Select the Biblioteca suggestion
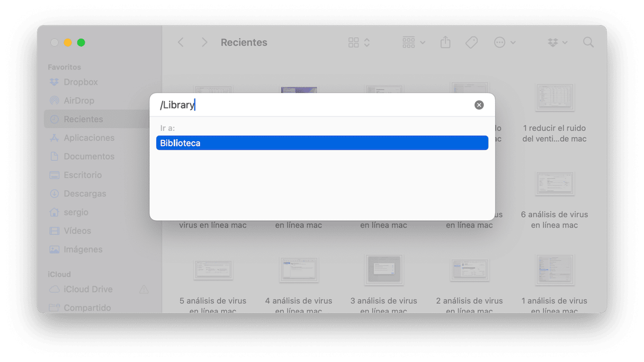This screenshot has width=644, height=362. point(322,143)
